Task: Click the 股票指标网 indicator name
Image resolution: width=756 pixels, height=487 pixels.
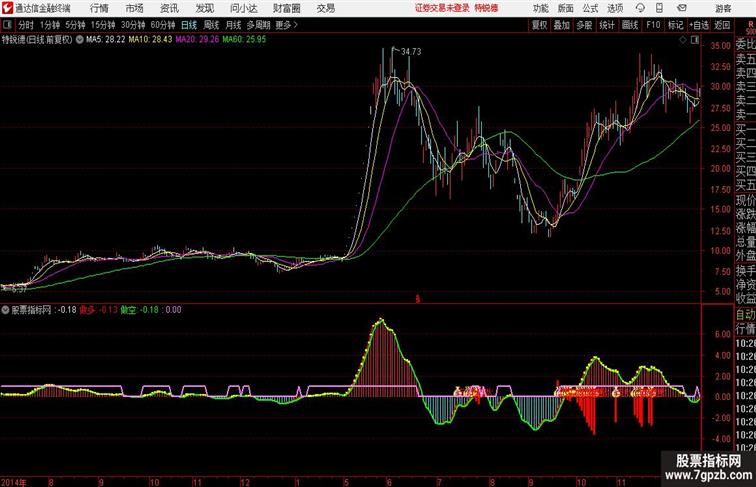Action: [x=31, y=310]
